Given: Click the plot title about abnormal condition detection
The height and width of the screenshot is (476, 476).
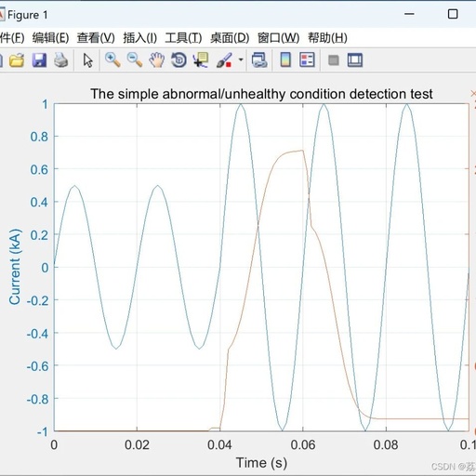Looking at the screenshot, I should coord(261,94).
